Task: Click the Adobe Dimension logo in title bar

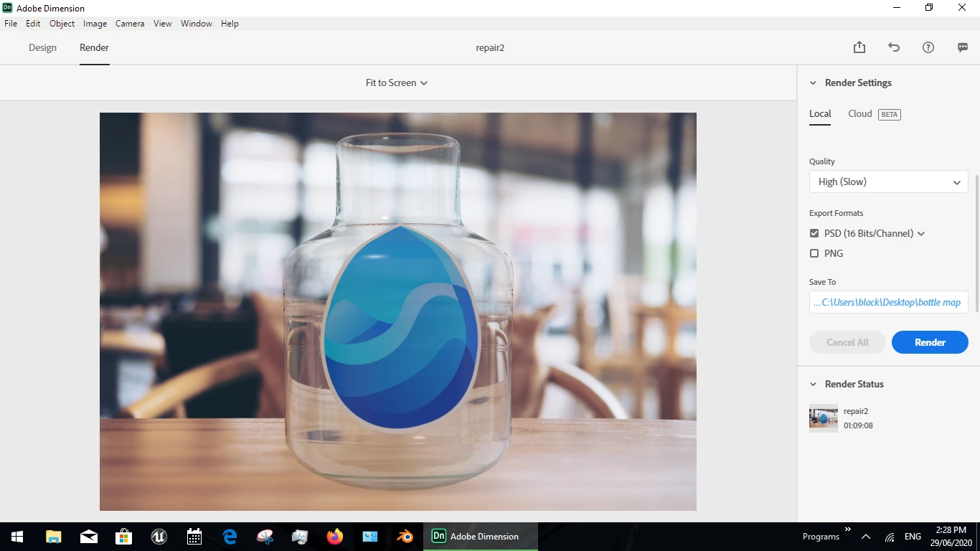Action: (x=8, y=8)
